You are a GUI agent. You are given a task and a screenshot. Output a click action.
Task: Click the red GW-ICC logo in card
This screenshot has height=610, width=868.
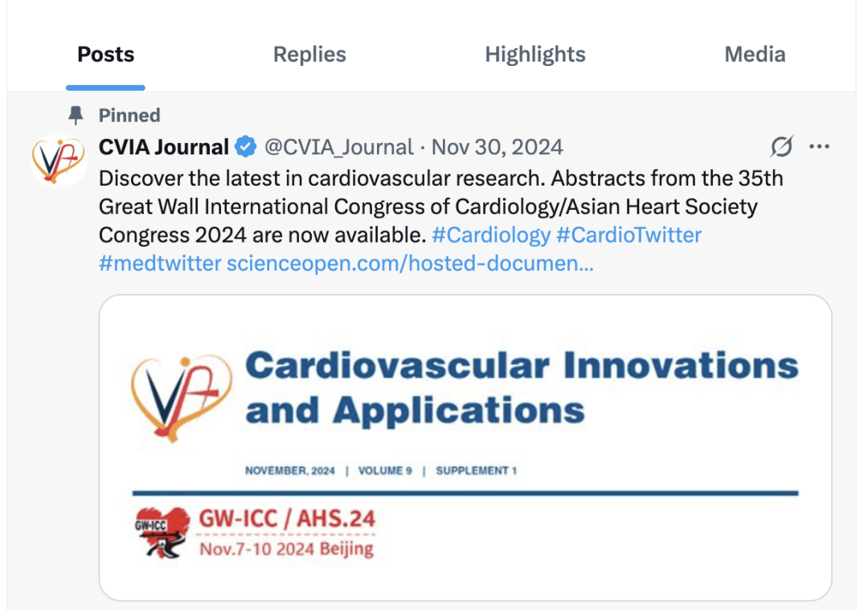pyautogui.click(x=162, y=532)
